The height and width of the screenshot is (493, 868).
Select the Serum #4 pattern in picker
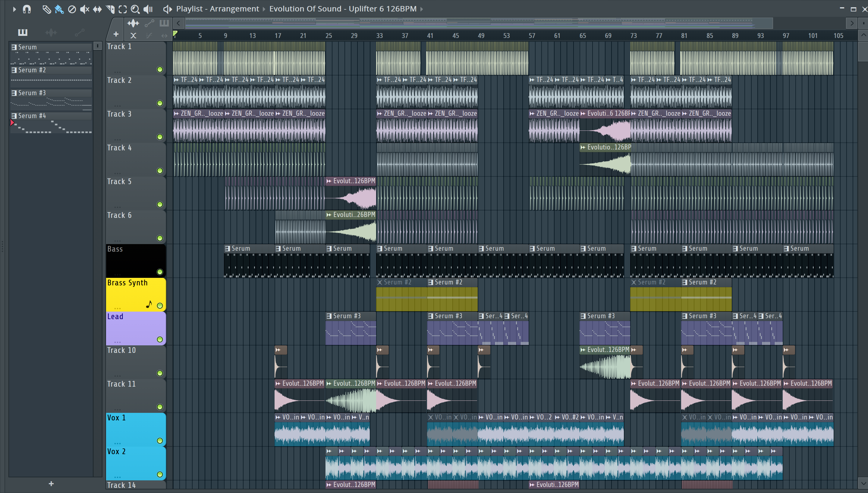click(51, 123)
